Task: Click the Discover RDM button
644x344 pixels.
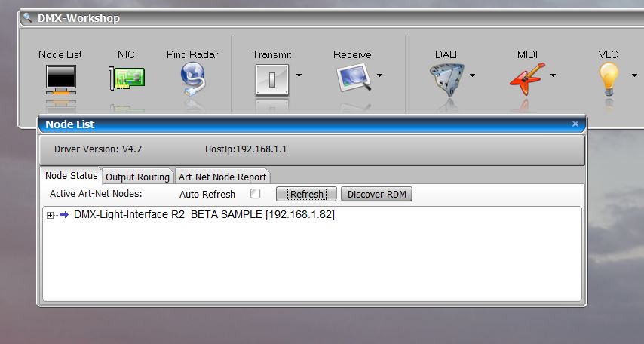Action: (x=376, y=194)
